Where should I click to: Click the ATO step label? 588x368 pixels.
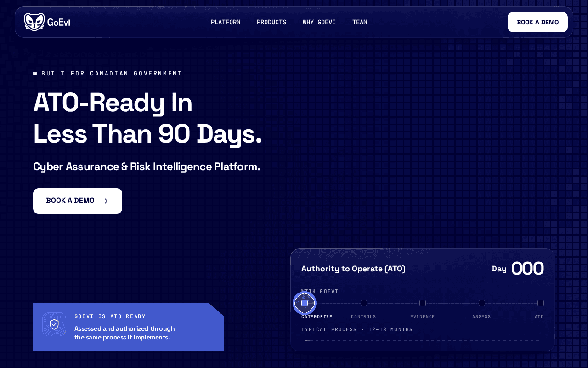539,317
